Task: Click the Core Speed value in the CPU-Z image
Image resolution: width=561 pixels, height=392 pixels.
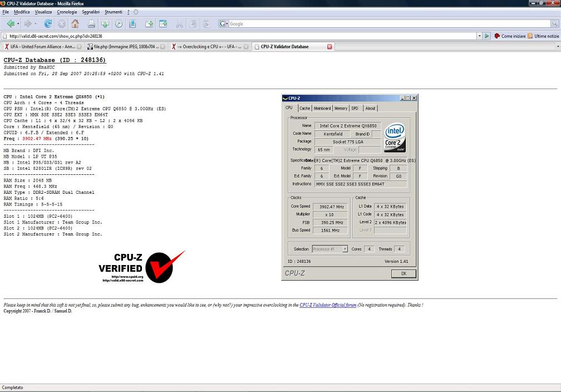Action: pyautogui.click(x=331, y=207)
